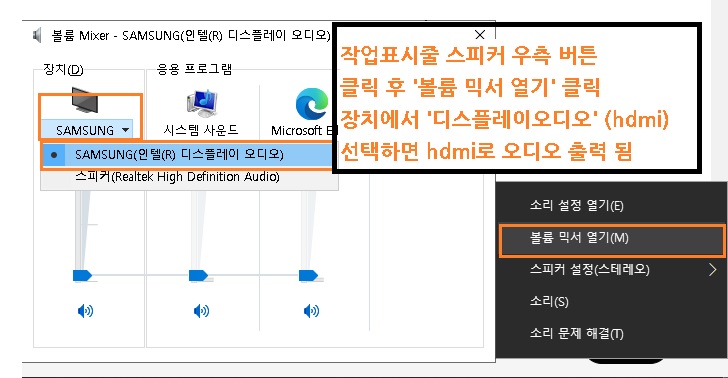
Task: Click the 시스템 사운드 label text
Action: click(x=201, y=130)
